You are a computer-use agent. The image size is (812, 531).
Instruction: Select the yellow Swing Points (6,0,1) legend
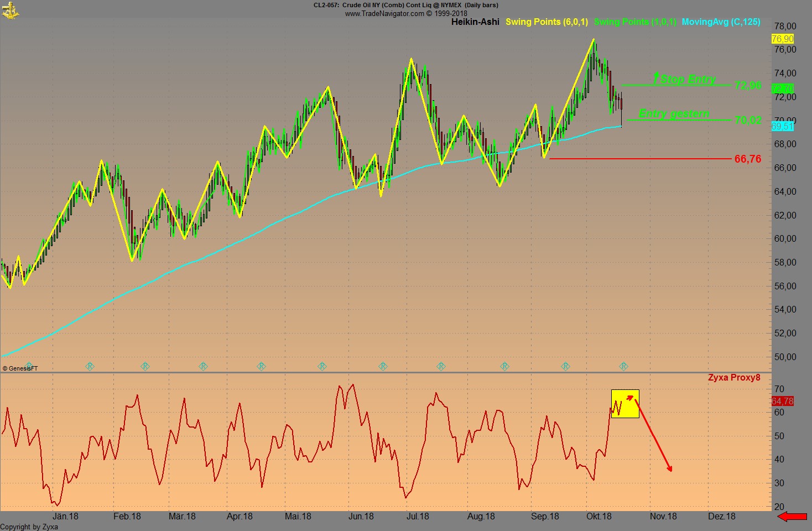[546, 22]
